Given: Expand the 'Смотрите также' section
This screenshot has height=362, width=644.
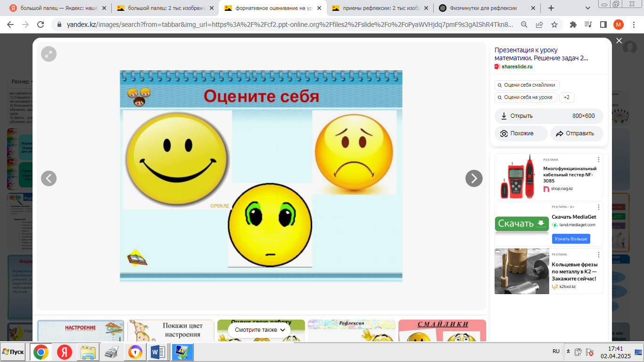Looking at the screenshot, I should click(x=260, y=330).
